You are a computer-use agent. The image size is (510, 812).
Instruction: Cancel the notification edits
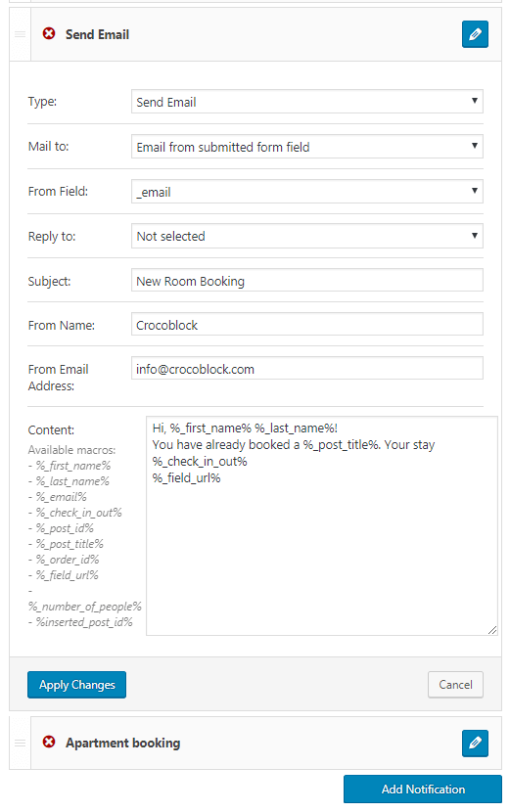[x=455, y=685]
